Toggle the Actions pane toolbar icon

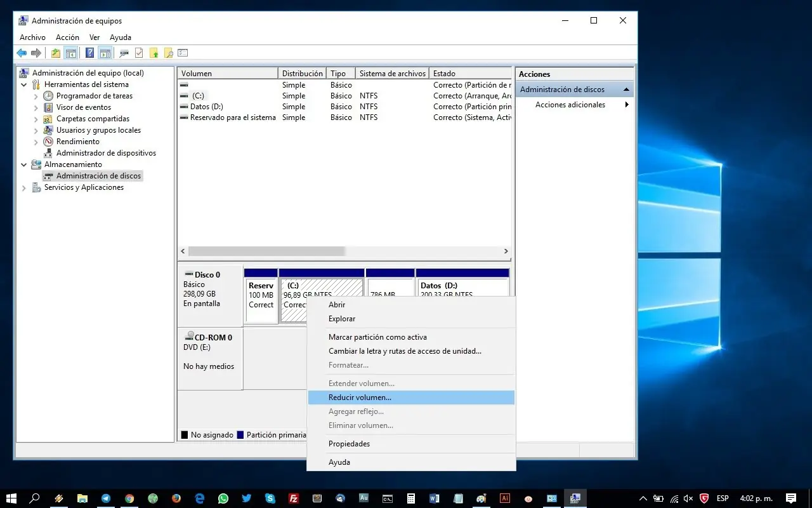click(105, 53)
